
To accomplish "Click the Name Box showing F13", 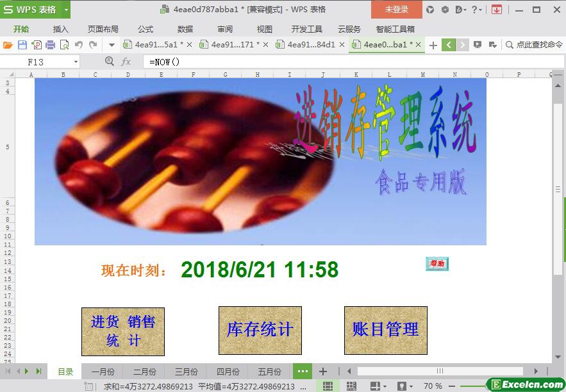I will click(x=36, y=62).
